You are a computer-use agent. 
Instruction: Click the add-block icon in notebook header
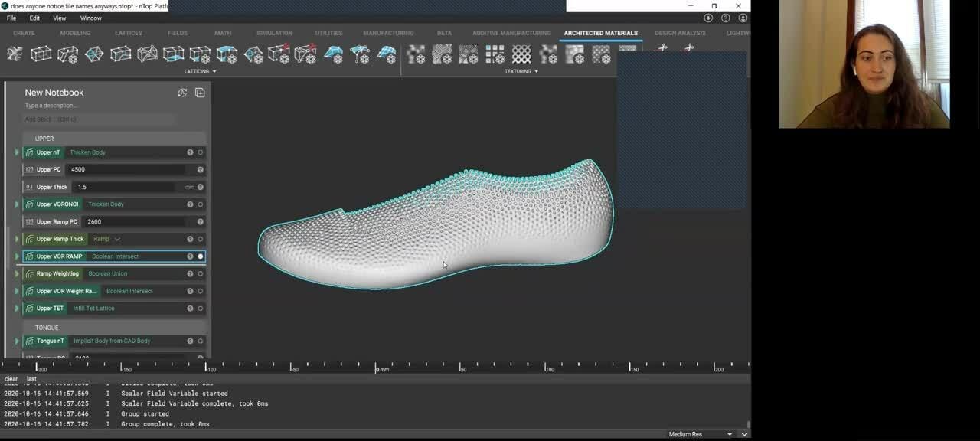pyautogui.click(x=200, y=93)
